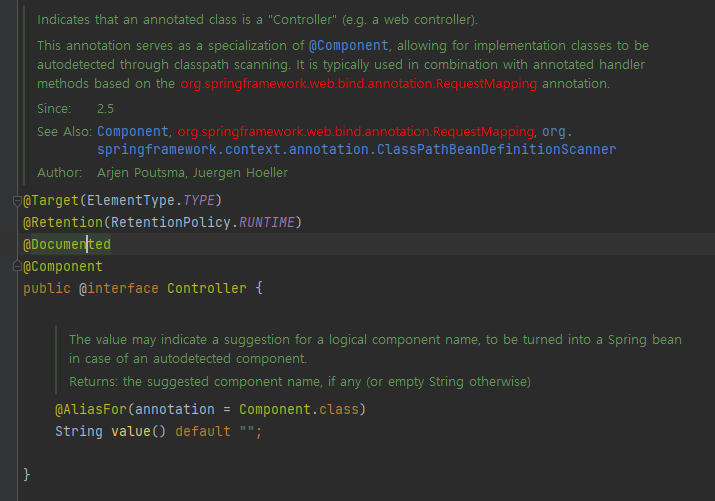Click the annotation attribute name in AliasFor
The width and height of the screenshot is (715, 501).
pyautogui.click(x=175, y=409)
